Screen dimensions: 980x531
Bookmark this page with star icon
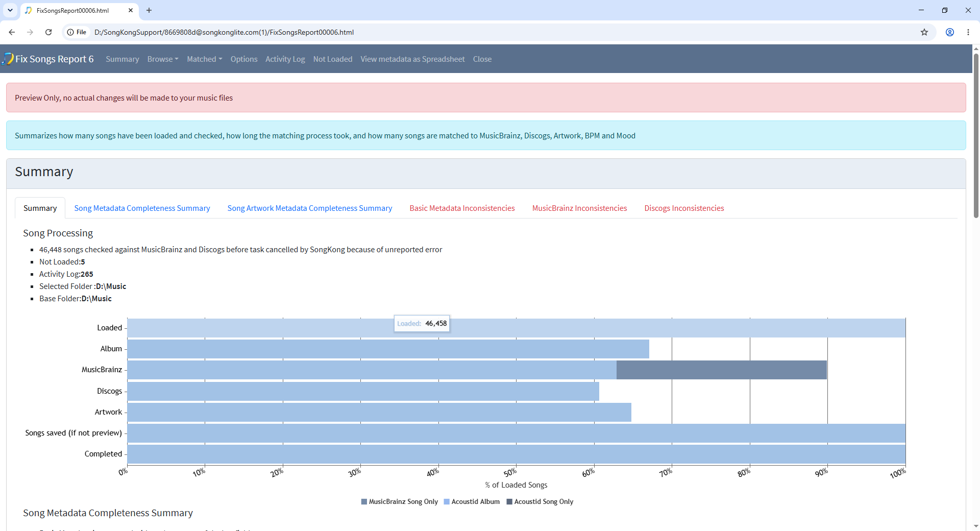(924, 32)
